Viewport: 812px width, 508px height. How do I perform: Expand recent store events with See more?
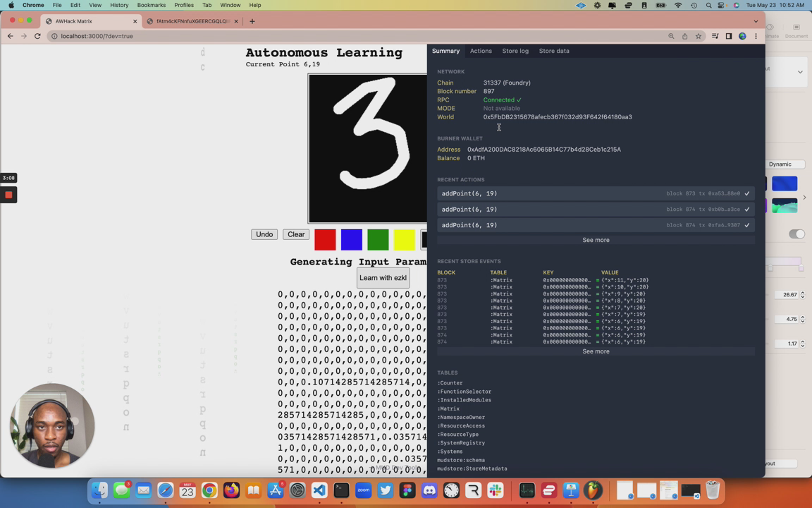[596, 351]
